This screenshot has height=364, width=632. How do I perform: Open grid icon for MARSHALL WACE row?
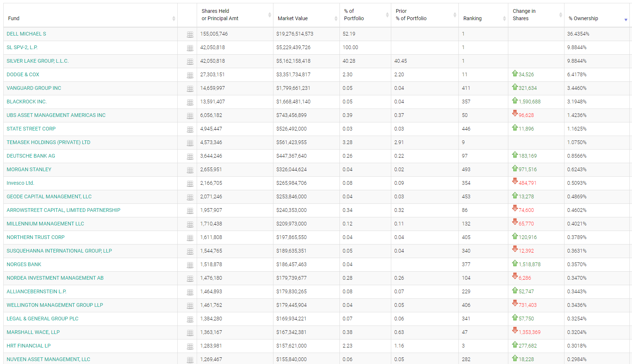(x=190, y=333)
